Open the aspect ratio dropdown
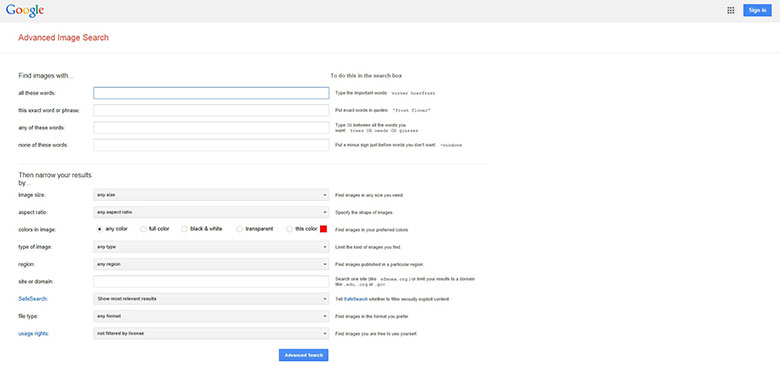The height and width of the screenshot is (365, 780). click(x=211, y=212)
